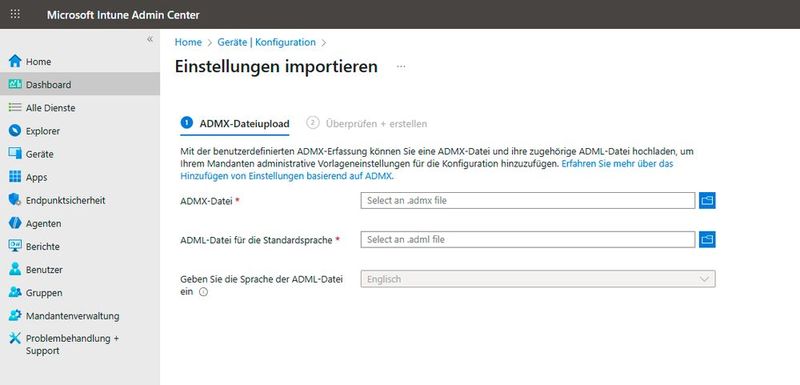Select the ADMX-Dateiupload step tab
The height and width of the screenshot is (385, 800).
click(235, 123)
